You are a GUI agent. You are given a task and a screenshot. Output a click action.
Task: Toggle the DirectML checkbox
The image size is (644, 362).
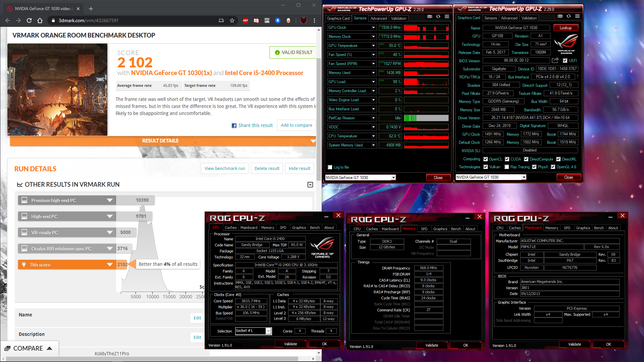558,159
